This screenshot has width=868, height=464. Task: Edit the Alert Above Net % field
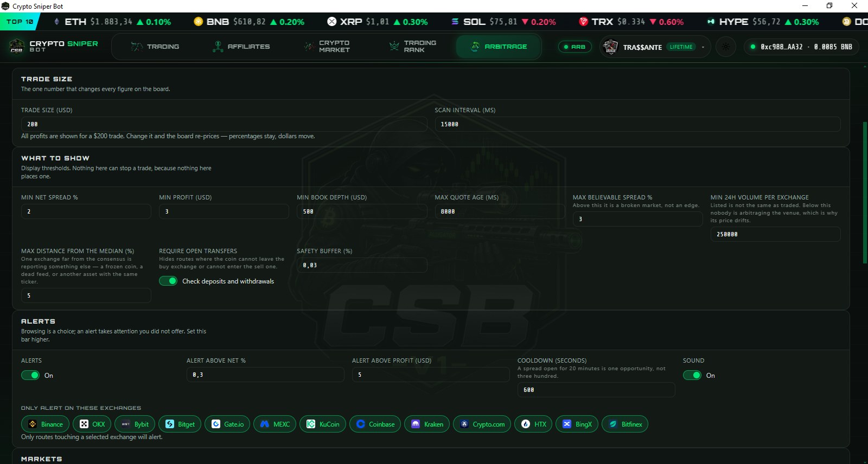click(x=265, y=375)
